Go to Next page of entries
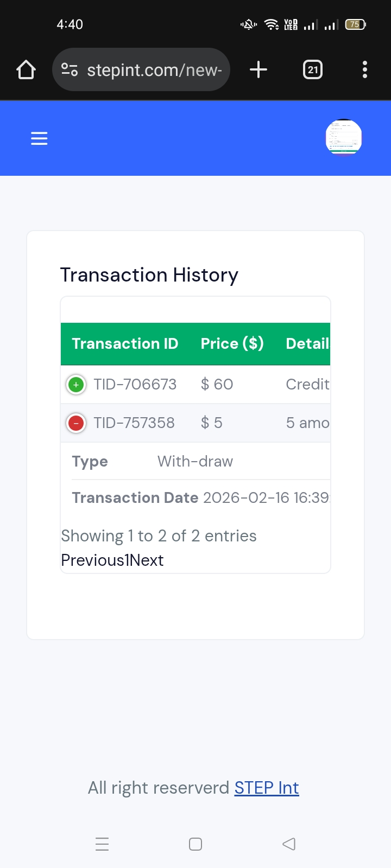 pyautogui.click(x=147, y=560)
